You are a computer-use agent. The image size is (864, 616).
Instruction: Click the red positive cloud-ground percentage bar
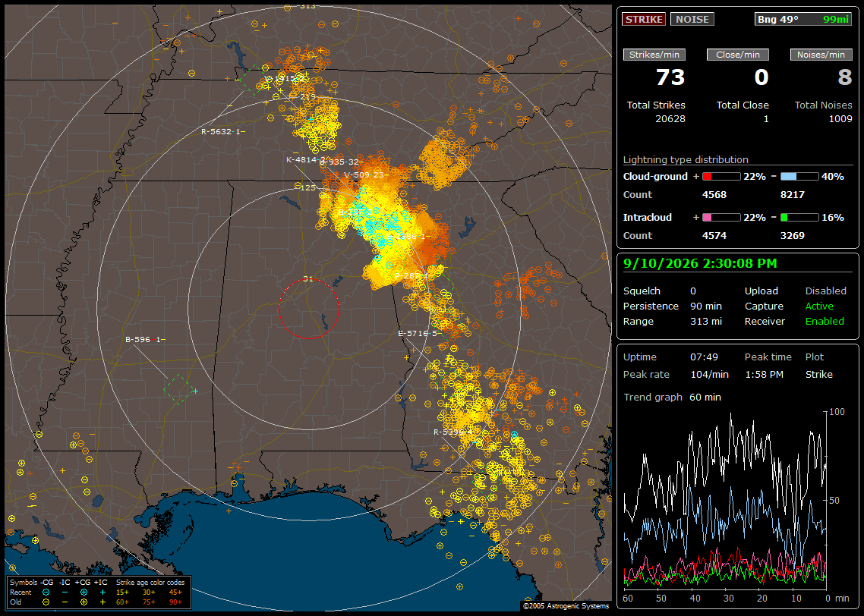[x=721, y=177]
